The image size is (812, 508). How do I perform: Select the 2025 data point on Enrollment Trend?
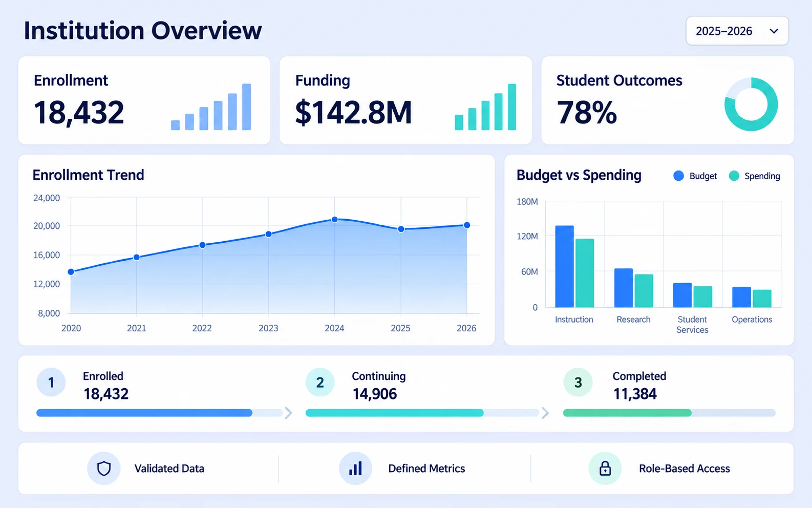pos(401,229)
